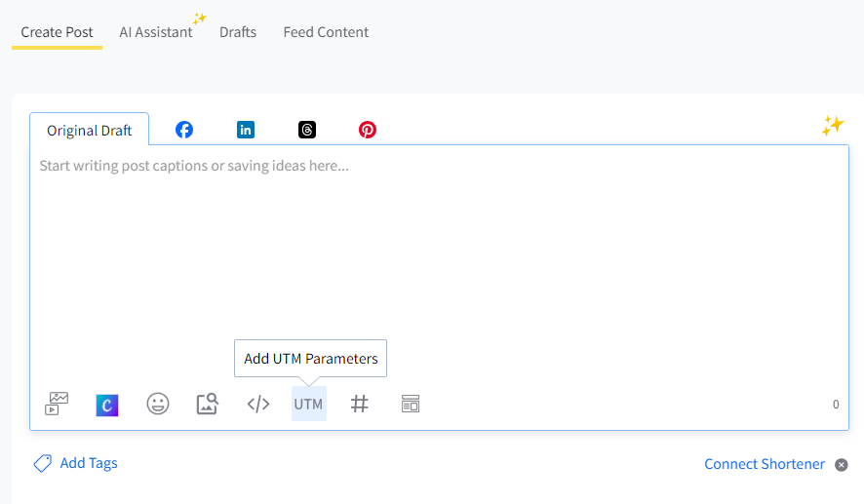Open the Drafts tab
The image size is (864, 504).
(238, 32)
